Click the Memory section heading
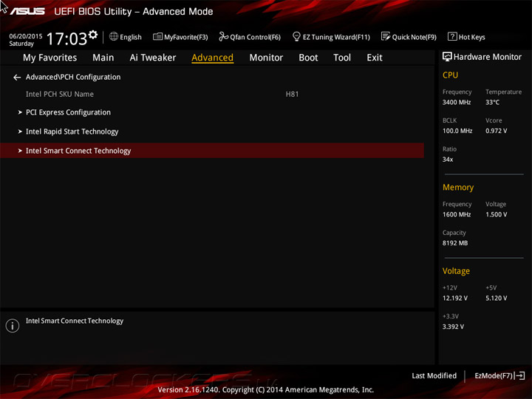 click(458, 187)
